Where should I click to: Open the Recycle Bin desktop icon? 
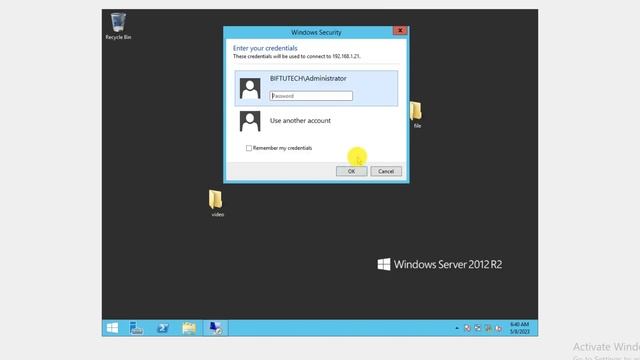[x=118, y=26]
